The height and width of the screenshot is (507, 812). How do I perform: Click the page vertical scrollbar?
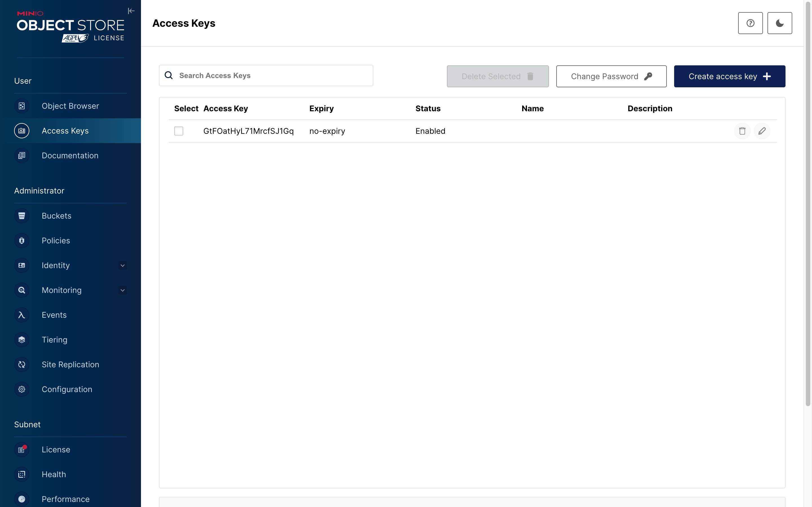[808, 201]
